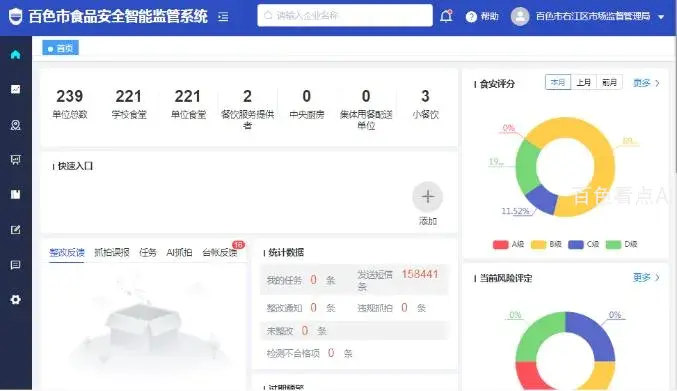Open the edit note sidebar icon
The image size is (677, 391).
pos(16,230)
